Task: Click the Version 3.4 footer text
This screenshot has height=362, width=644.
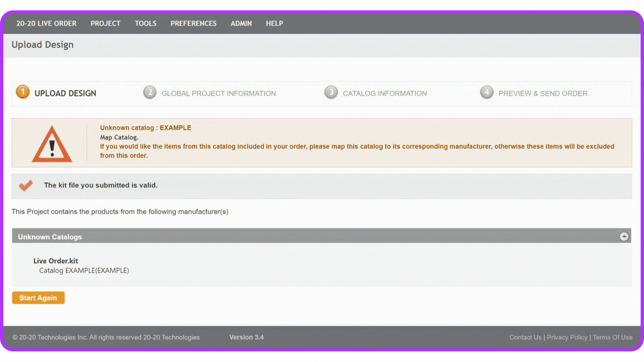Action: pyautogui.click(x=247, y=337)
